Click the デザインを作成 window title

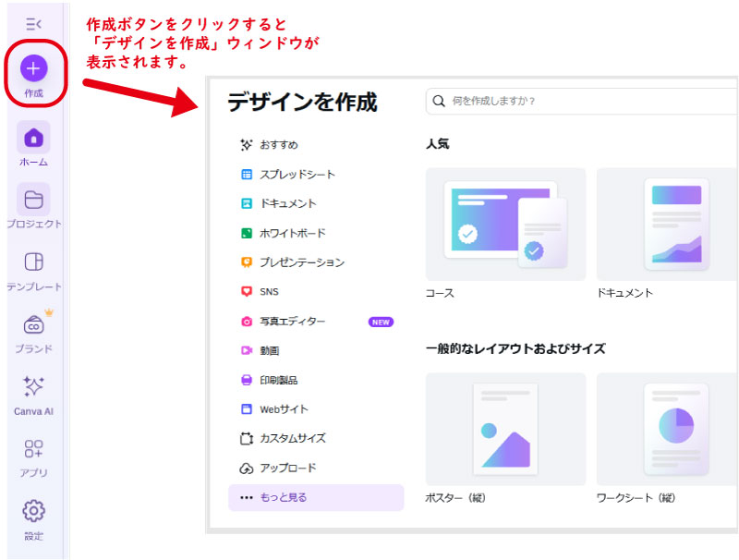click(303, 102)
